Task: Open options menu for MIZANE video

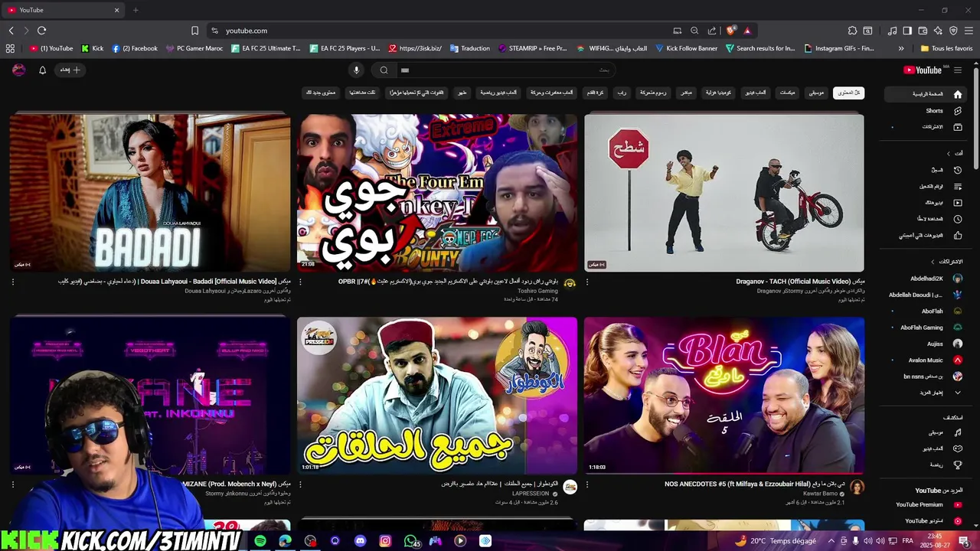Action: (x=13, y=484)
